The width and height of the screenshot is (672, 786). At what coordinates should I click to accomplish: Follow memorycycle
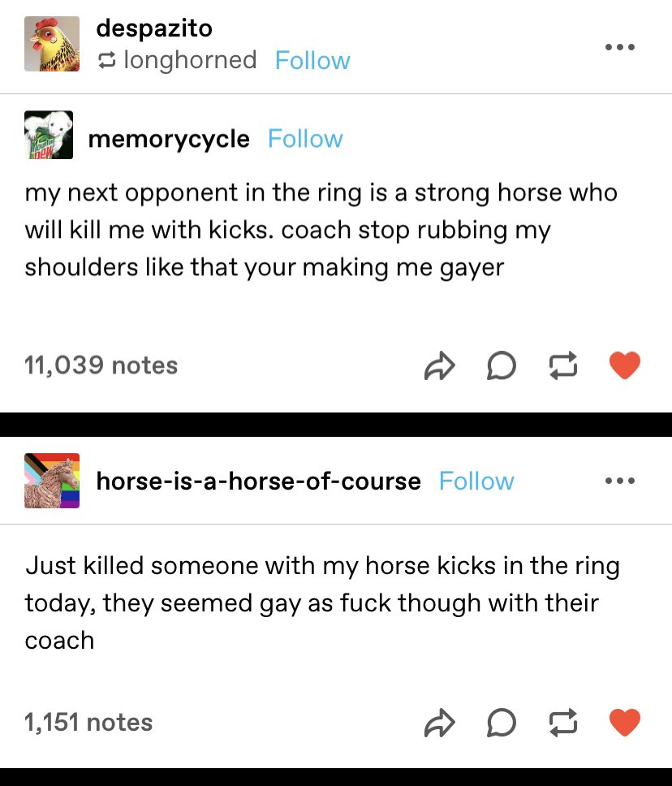coord(305,139)
